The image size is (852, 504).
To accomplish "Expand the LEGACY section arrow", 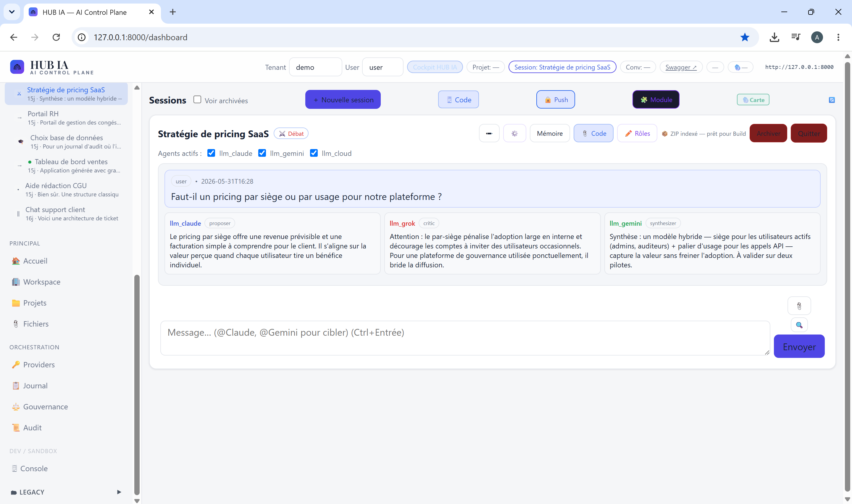I will pyautogui.click(x=119, y=492).
